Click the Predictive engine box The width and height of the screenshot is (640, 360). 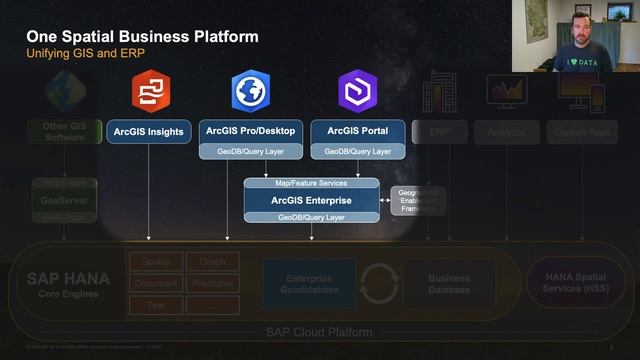tap(213, 283)
